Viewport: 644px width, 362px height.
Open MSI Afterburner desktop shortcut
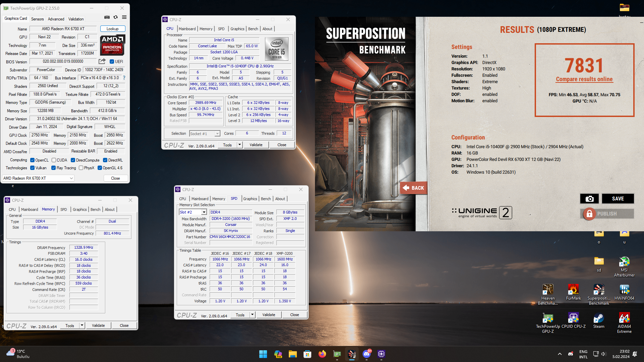coord(624,267)
